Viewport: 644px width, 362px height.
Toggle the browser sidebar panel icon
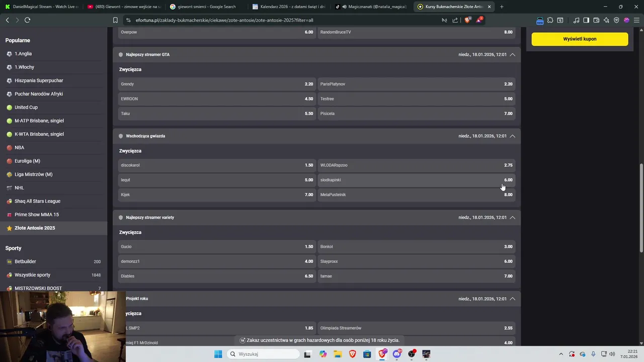586,20
